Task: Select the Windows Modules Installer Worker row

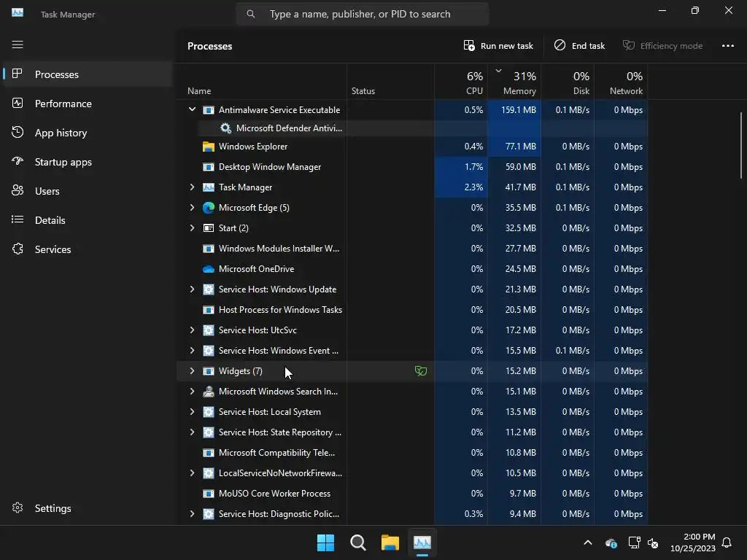Action: pyautogui.click(x=412, y=249)
